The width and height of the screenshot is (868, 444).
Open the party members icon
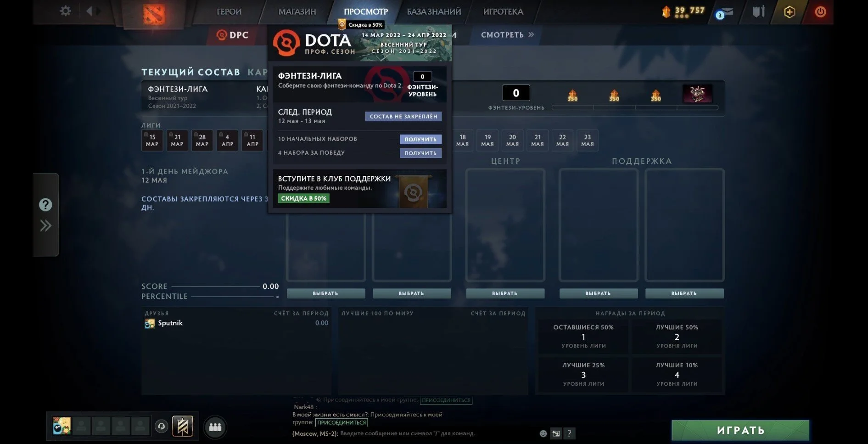215,427
